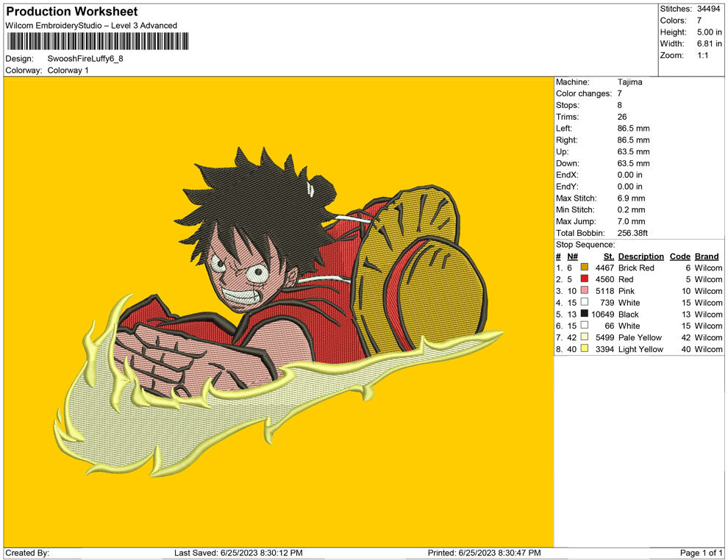Click the Max Stitch value '6.9 mm'
Image resolution: width=728 pixels, height=560 pixels.
(x=631, y=198)
